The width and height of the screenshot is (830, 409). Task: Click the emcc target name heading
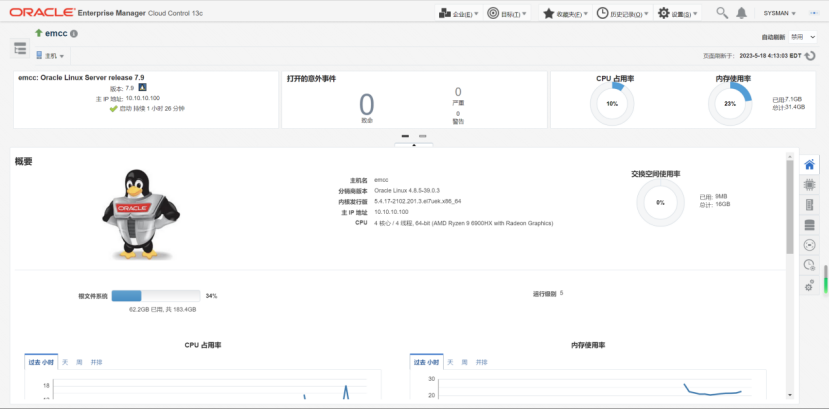[x=56, y=33]
